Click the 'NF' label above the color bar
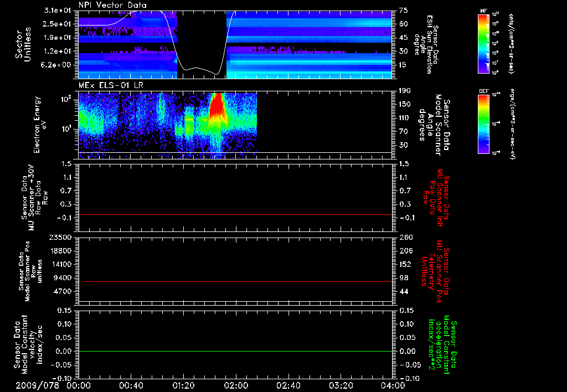567x392 pixels. coord(483,11)
